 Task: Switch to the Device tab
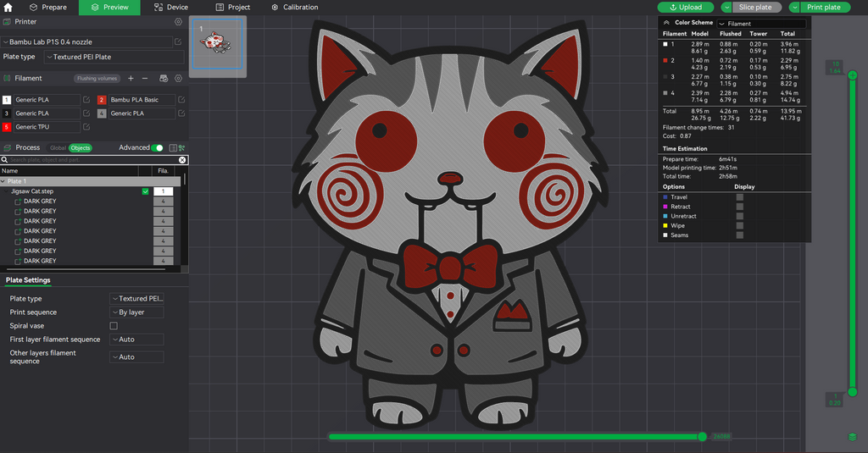click(171, 7)
